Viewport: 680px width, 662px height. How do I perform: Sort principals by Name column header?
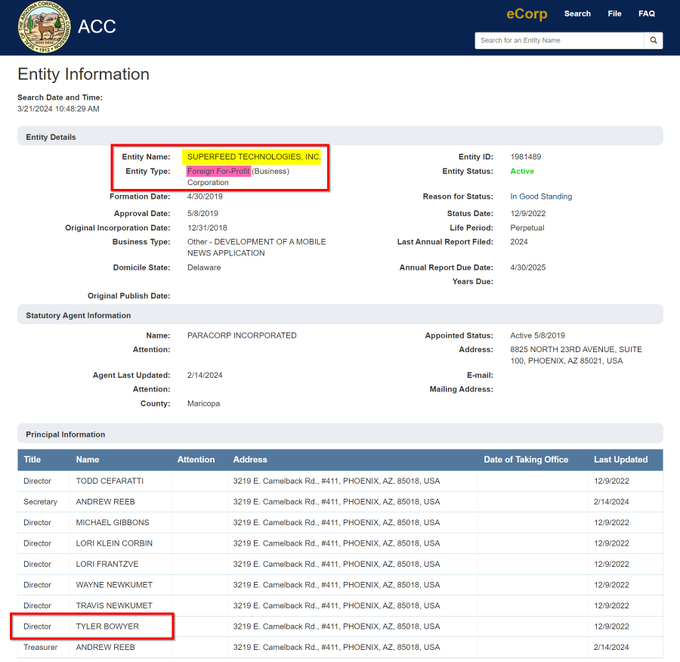[x=88, y=460]
